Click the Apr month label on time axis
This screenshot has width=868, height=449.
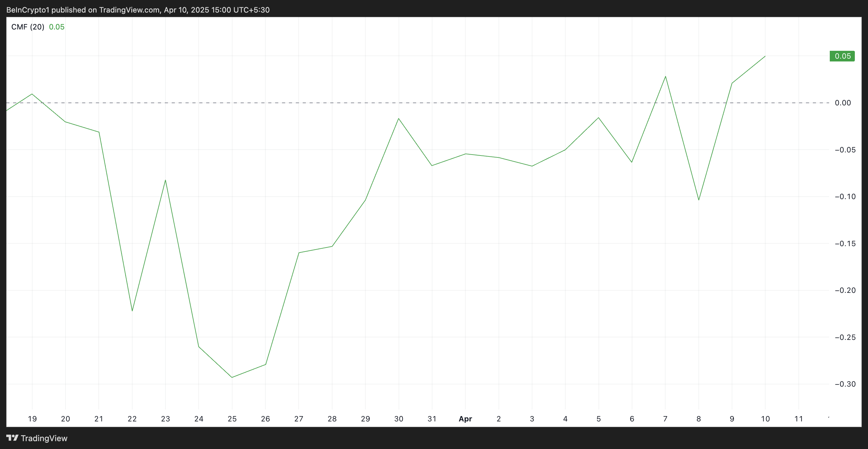point(465,419)
